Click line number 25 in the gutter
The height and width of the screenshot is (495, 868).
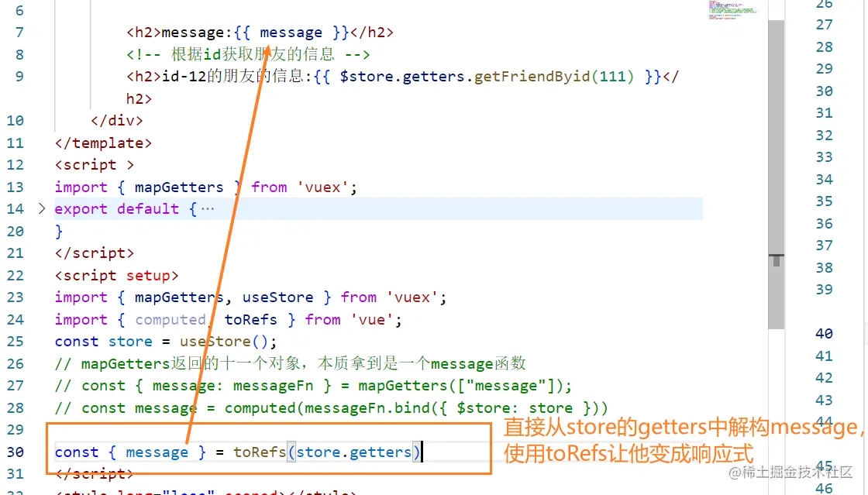[15, 342]
